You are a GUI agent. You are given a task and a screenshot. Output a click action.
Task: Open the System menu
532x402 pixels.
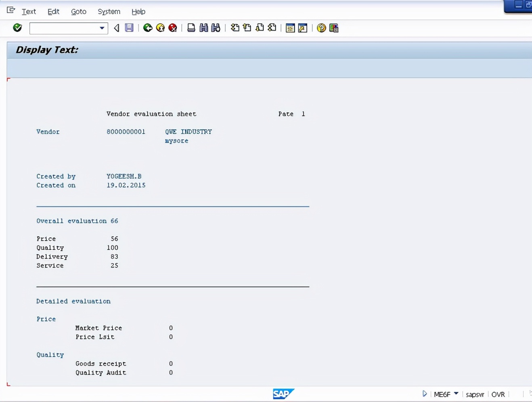point(109,12)
